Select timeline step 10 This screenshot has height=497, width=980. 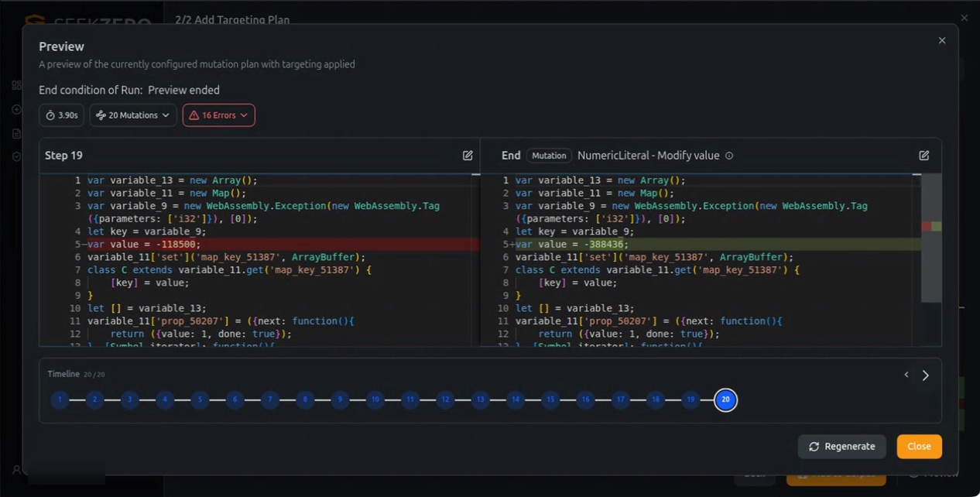pyautogui.click(x=375, y=400)
